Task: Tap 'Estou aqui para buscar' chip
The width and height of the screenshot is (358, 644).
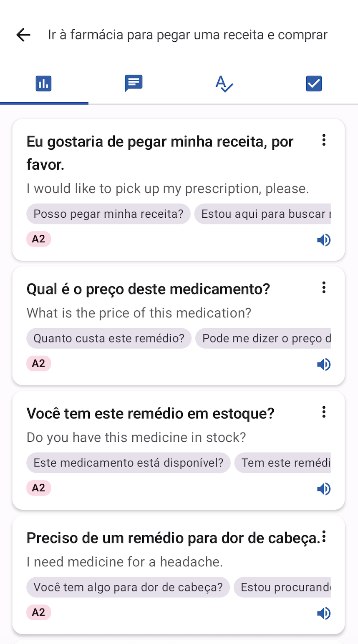Action: pyautogui.click(x=263, y=214)
